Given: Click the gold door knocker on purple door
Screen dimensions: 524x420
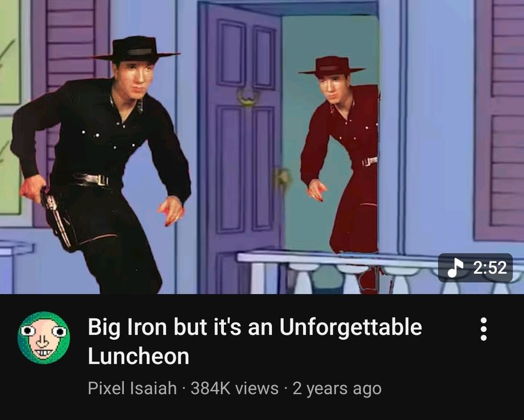Looking at the screenshot, I should pos(248,96).
